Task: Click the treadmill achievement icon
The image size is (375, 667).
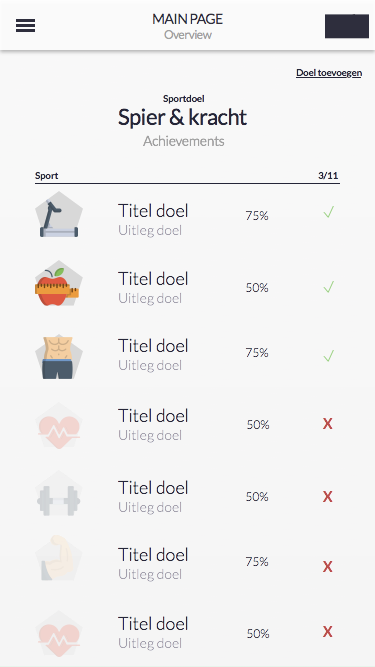Action: (x=59, y=214)
